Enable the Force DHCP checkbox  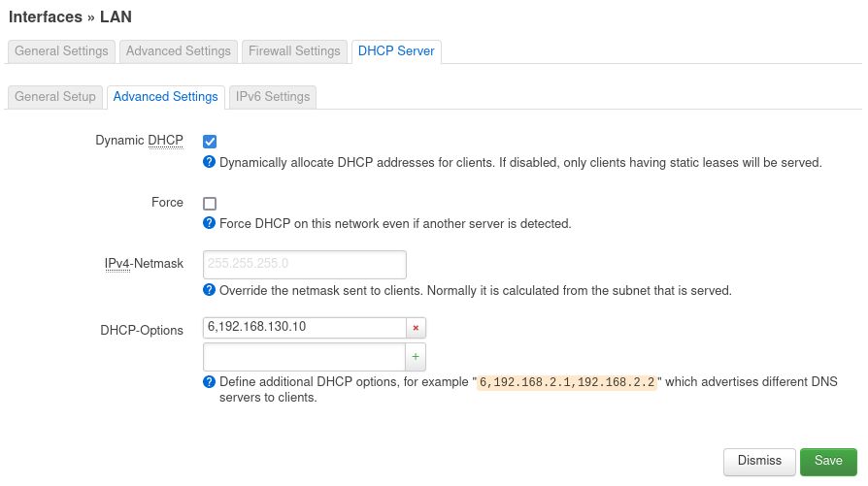point(210,204)
